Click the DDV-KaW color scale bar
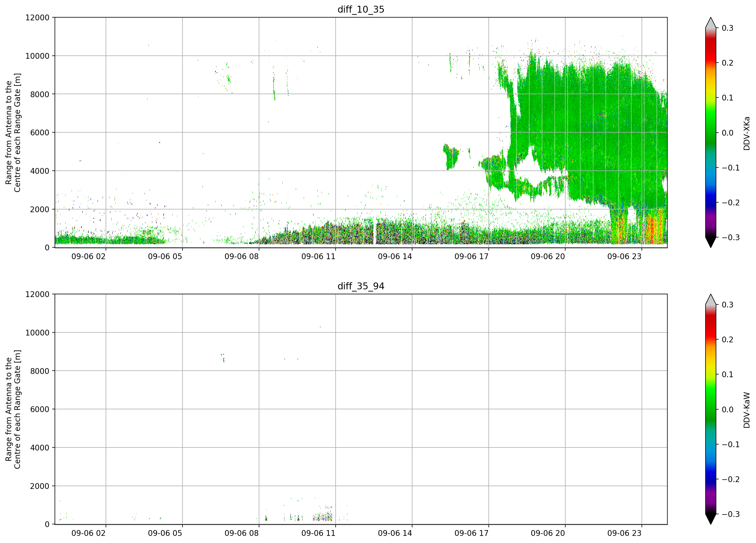The image size is (756, 543). point(711,409)
